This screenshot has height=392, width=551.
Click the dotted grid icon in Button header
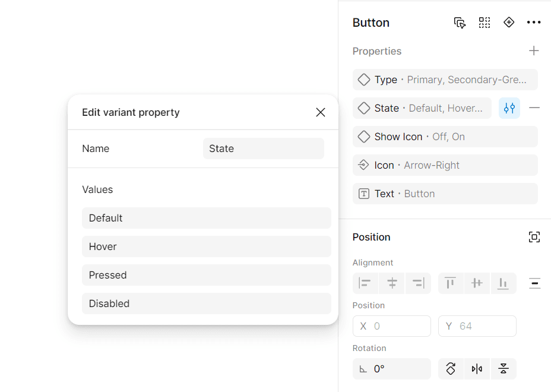[484, 23]
